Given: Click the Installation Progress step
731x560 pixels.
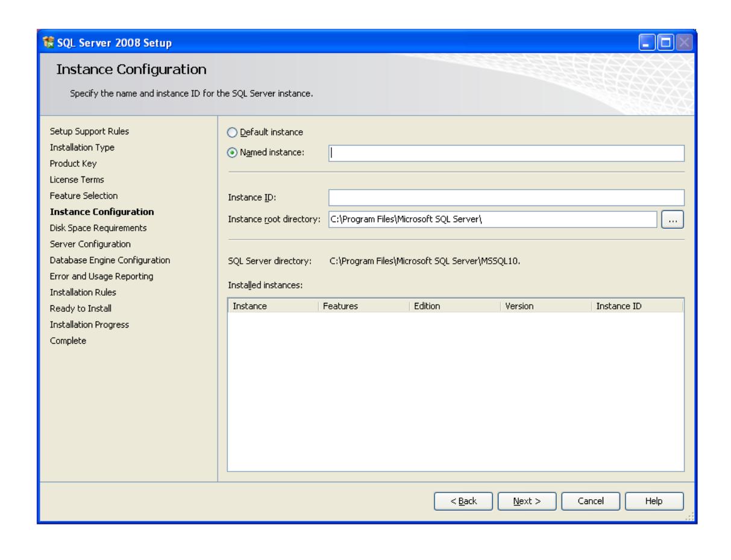Looking at the screenshot, I should tap(89, 325).
